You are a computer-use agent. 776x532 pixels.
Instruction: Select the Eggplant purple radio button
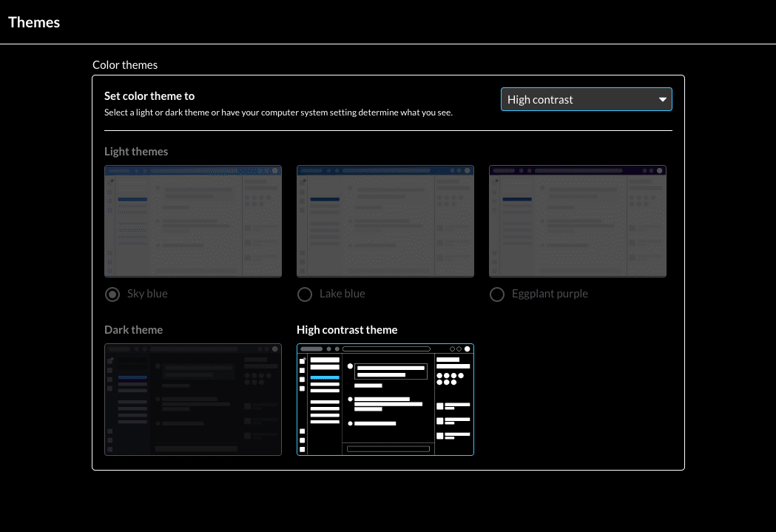(x=497, y=294)
